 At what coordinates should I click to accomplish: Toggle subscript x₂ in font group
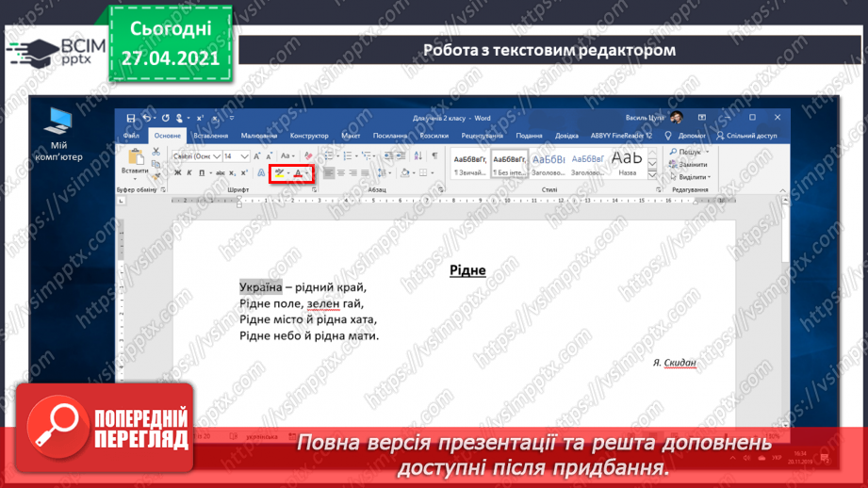232,173
